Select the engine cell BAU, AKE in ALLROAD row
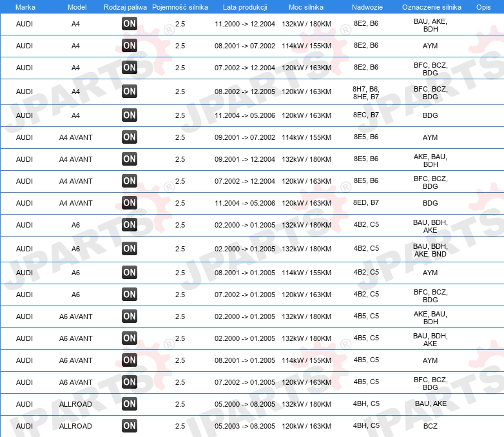 click(431, 403)
